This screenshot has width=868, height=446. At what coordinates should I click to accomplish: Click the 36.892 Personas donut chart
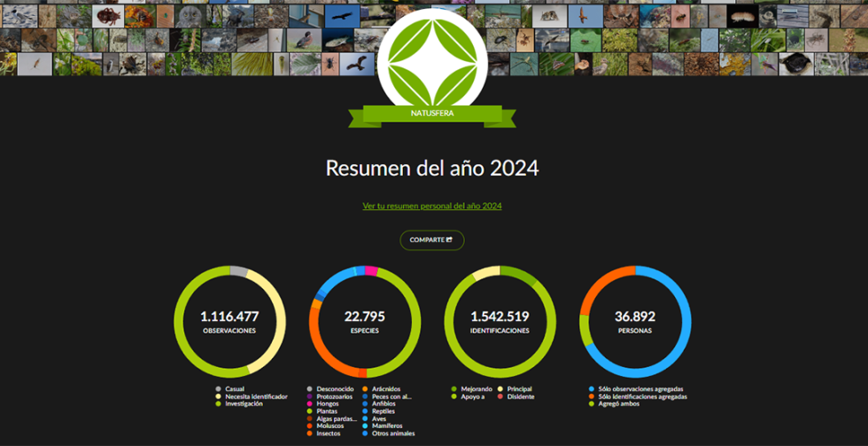tap(634, 320)
